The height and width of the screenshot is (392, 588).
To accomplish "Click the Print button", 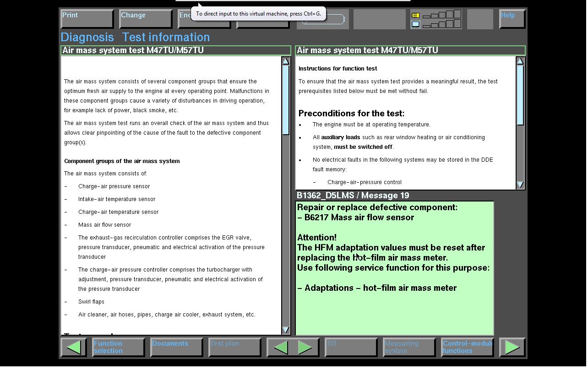I will (x=87, y=19).
